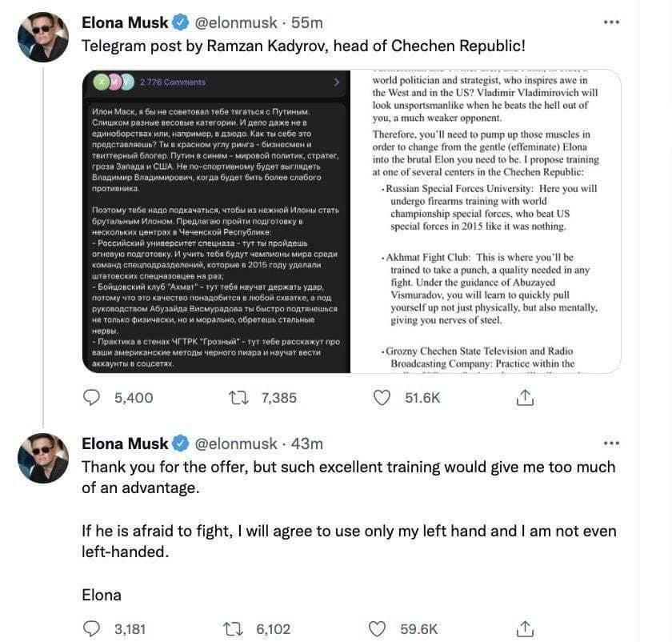View the Russian Telegram post screenshot
This screenshot has height=642, width=672.
click(217, 222)
